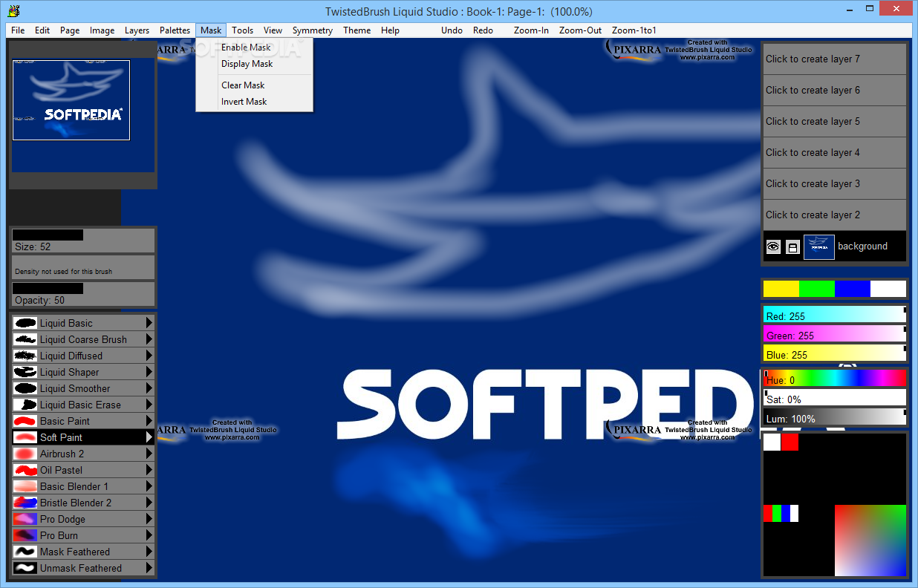The height and width of the screenshot is (588, 918).
Task: Click the Redo button
Action: pyautogui.click(x=483, y=30)
